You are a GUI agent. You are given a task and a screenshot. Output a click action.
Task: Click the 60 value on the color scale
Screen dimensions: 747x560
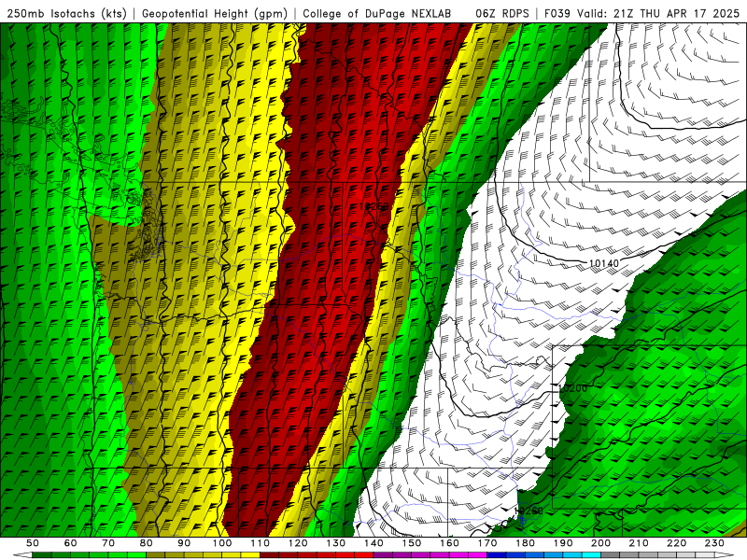[70, 543]
